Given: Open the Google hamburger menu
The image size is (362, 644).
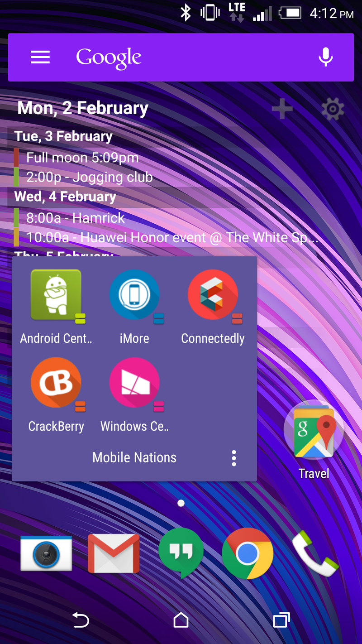Looking at the screenshot, I should pos(40,57).
